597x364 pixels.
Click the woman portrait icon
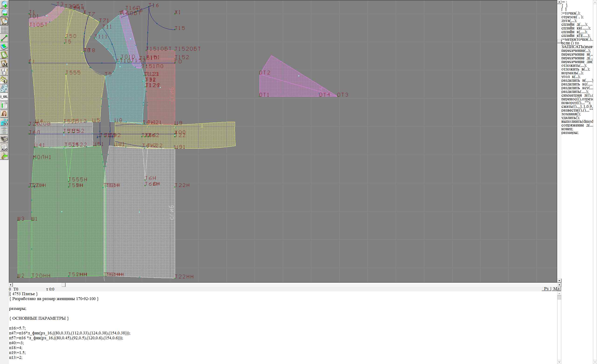[x=4, y=114]
